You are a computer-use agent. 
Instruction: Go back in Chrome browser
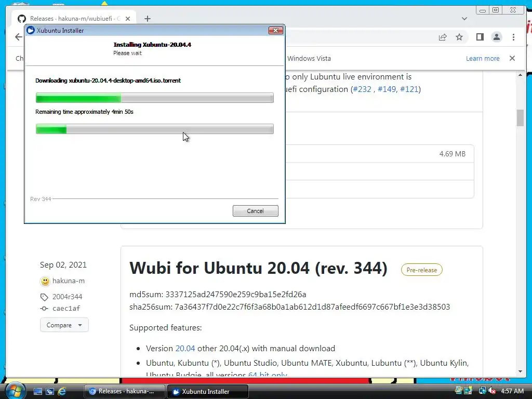(19, 37)
